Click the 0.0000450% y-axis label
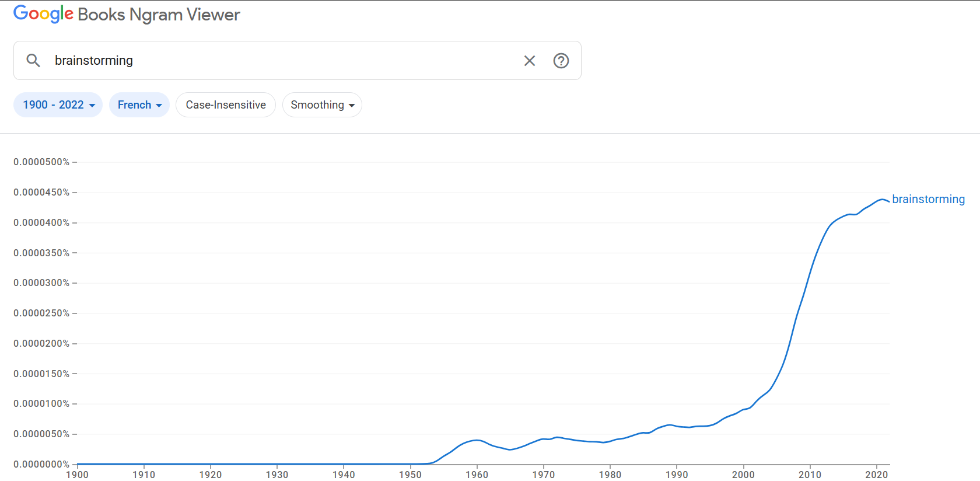 click(41, 193)
